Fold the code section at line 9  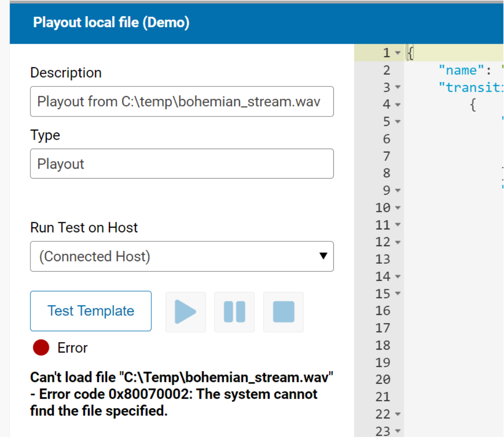(398, 191)
